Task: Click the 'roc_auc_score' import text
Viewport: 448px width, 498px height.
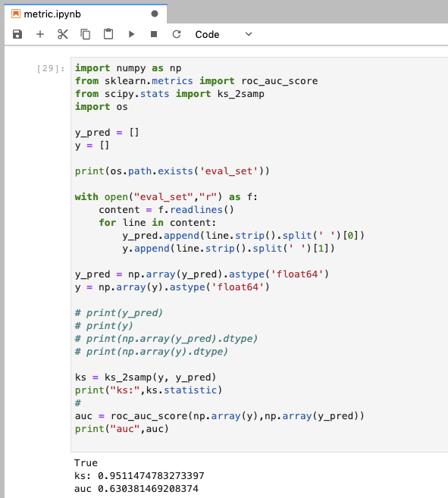Action: (279, 81)
